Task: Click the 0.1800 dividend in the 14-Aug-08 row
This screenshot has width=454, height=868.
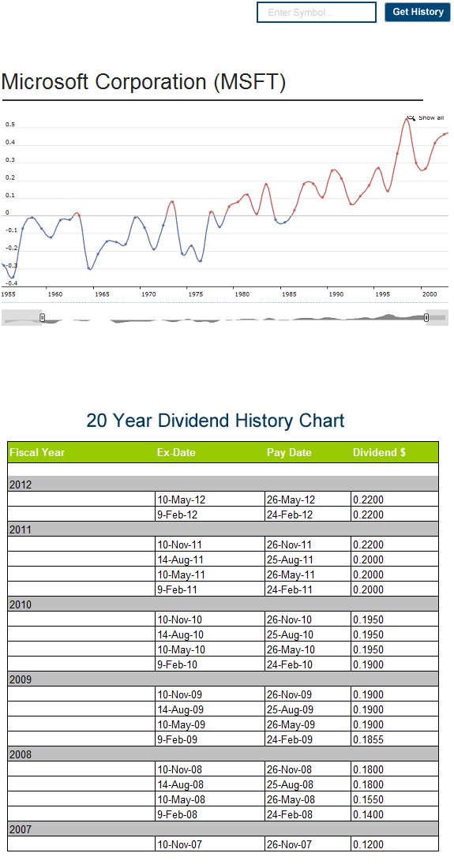Action: (395, 784)
